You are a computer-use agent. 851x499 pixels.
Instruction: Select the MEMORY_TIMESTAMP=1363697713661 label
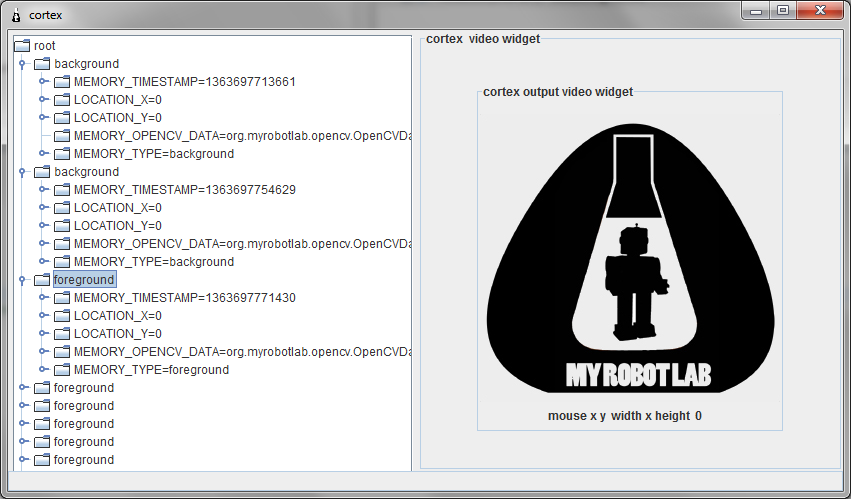tap(185, 82)
